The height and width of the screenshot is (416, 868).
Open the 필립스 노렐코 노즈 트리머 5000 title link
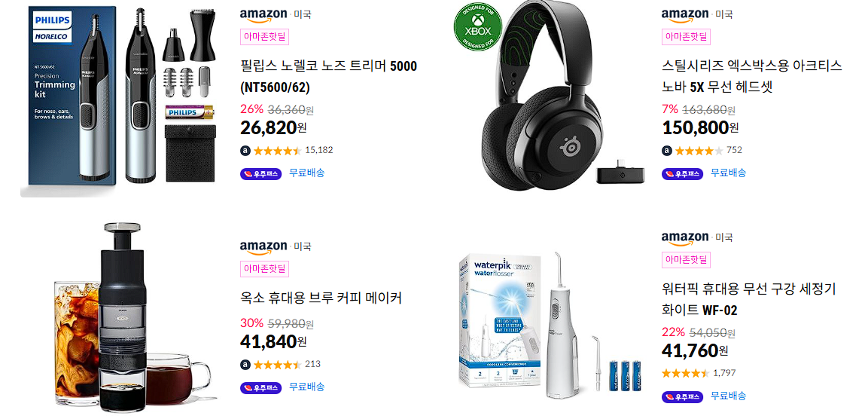329,77
